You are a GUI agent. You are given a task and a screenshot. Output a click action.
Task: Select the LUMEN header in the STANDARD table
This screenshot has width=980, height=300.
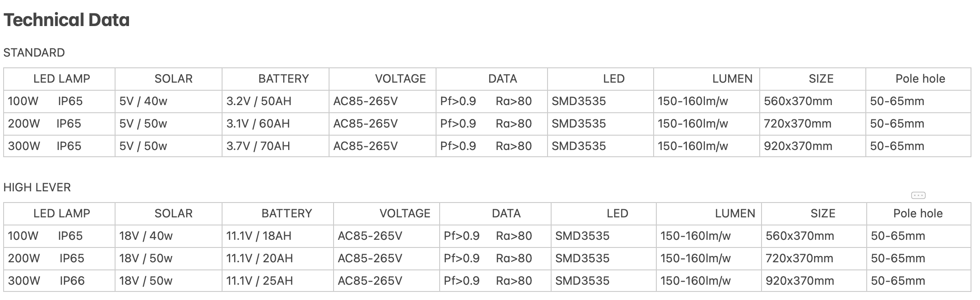pos(732,79)
